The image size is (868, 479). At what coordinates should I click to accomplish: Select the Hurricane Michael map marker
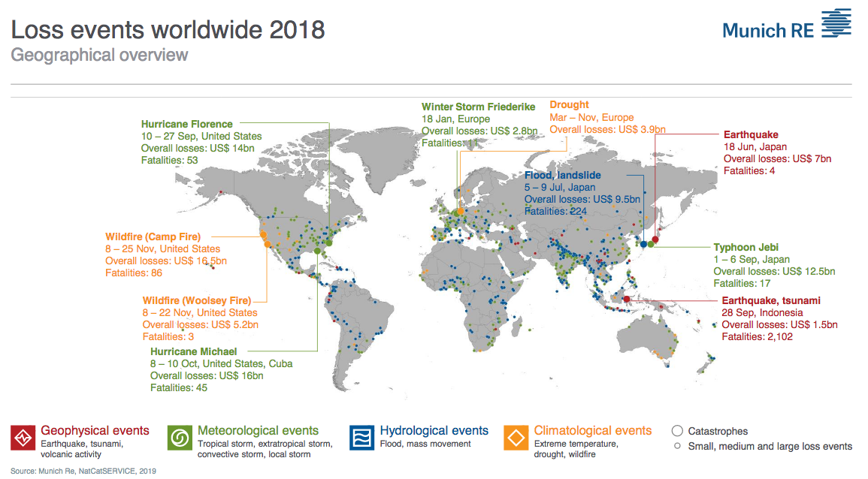(x=317, y=251)
